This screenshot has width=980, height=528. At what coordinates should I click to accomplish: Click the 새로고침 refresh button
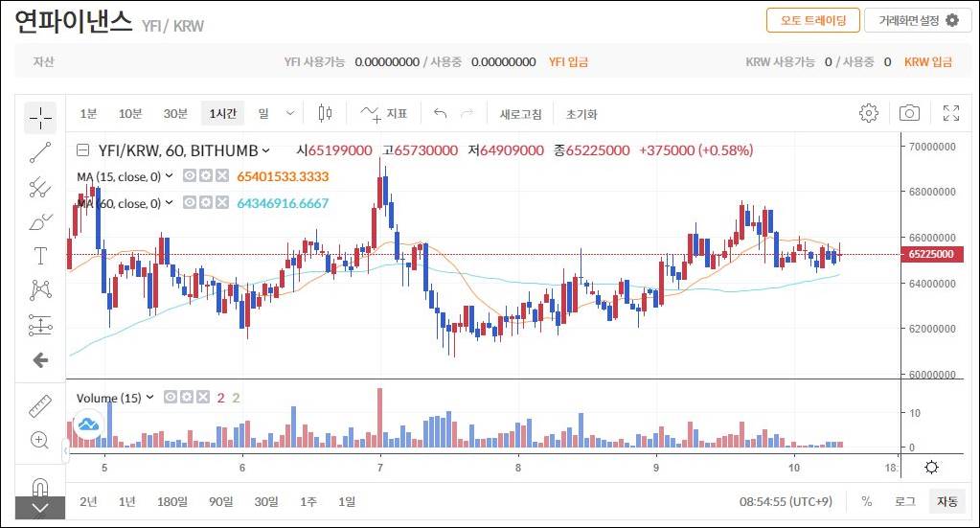(520, 114)
